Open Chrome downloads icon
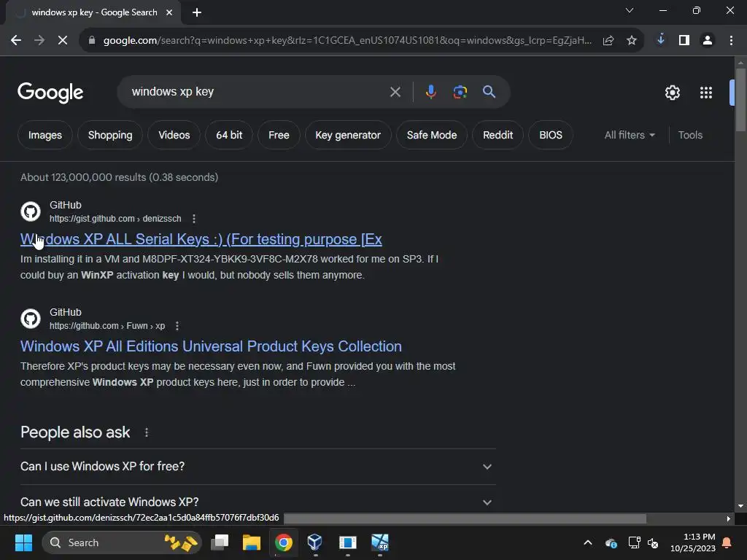The width and height of the screenshot is (747, 560). pos(661,40)
